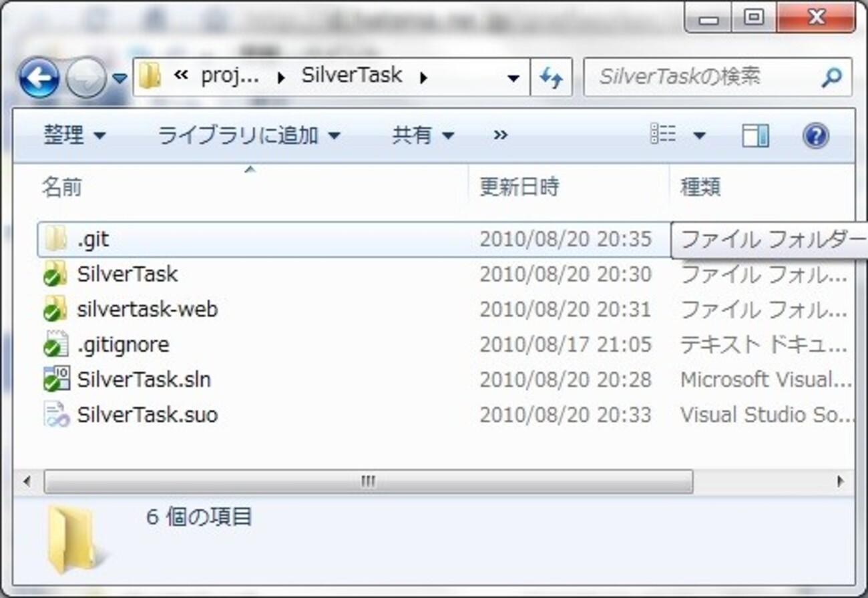Viewport: 868px width, 598px height.
Task: Click the 6 個の項目 status text
Action: pos(199,517)
